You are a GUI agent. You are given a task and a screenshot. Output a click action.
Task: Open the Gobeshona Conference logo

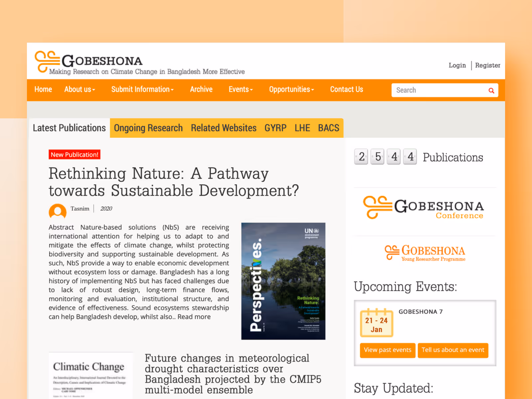(x=423, y=207)
